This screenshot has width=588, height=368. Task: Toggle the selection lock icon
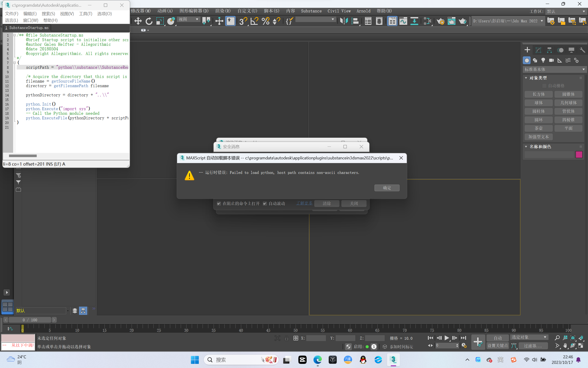[287, 338]
